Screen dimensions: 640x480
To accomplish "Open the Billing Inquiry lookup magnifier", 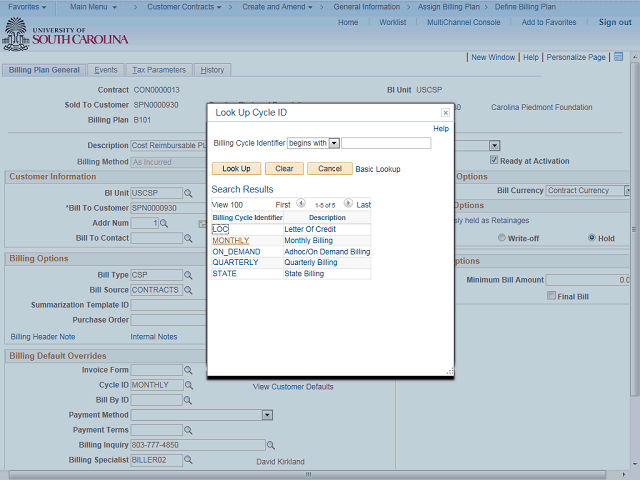I will pyautogui.click(x=271, y=445).
